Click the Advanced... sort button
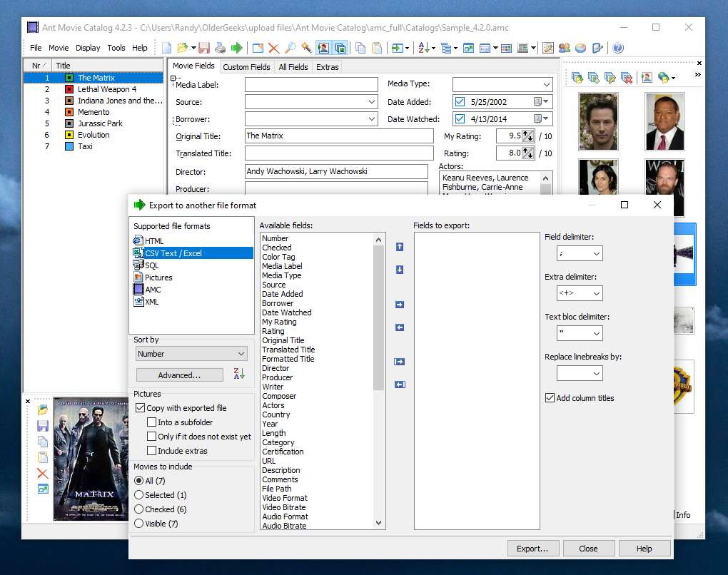This screenshot has width=728, height=575. (179, 375)
